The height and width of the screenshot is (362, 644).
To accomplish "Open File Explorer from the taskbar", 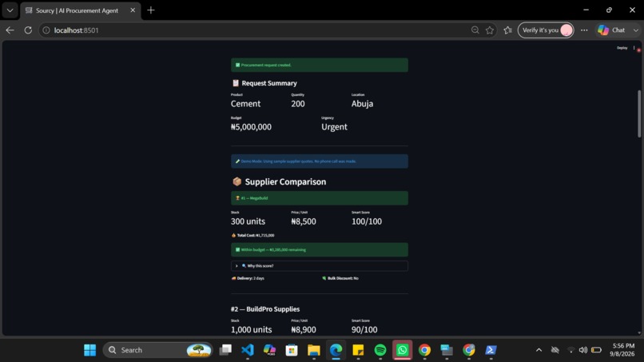I will [314, 350].
